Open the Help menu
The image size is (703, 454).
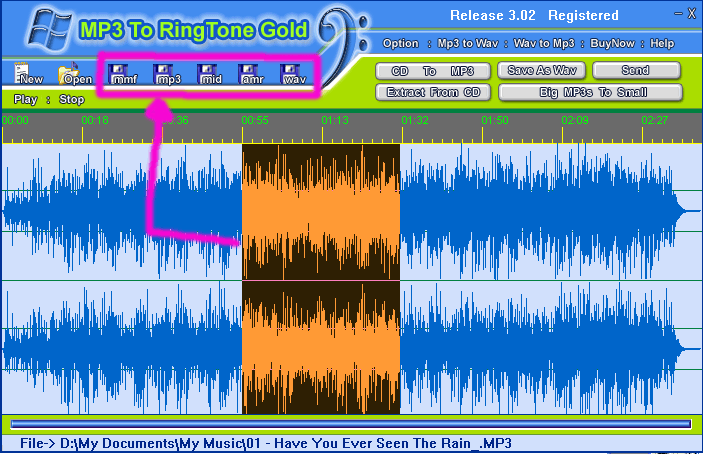662,43
